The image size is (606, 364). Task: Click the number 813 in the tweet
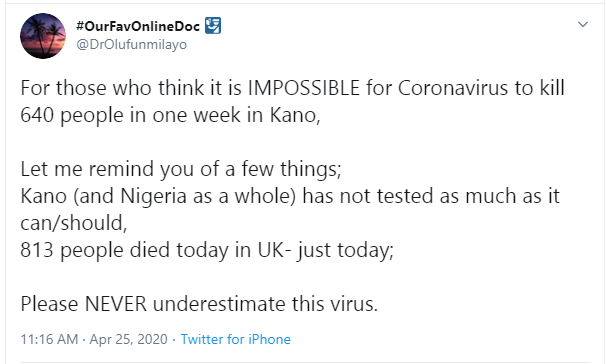click(37, 250)
